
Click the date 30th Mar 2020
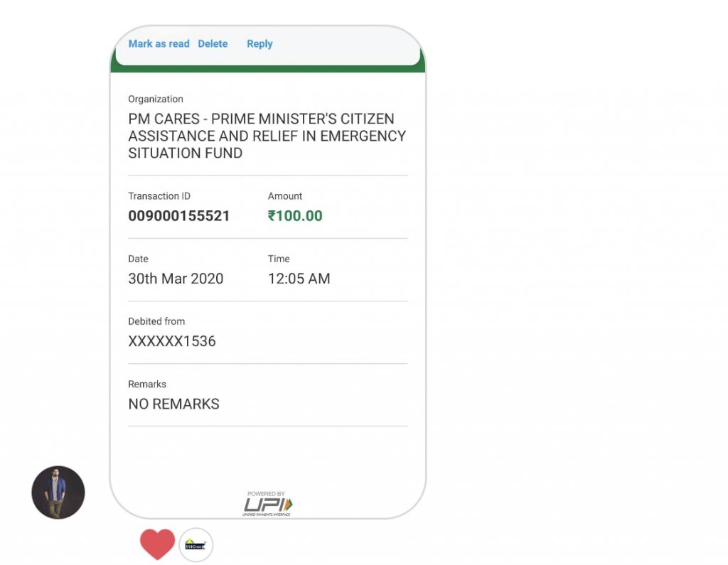click(x=176, y=279)
